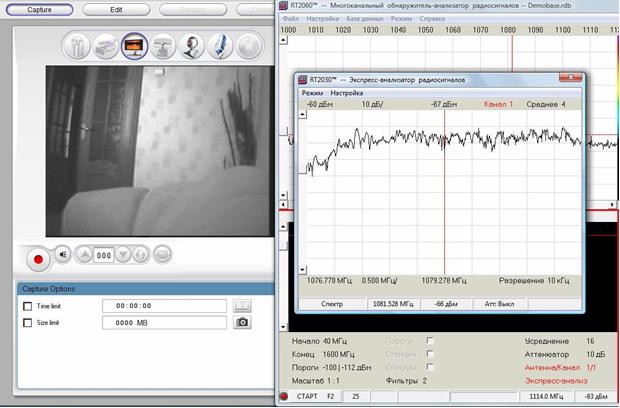
Task: Open the Справка menu in RT2060 window
Action: (432, 19)
